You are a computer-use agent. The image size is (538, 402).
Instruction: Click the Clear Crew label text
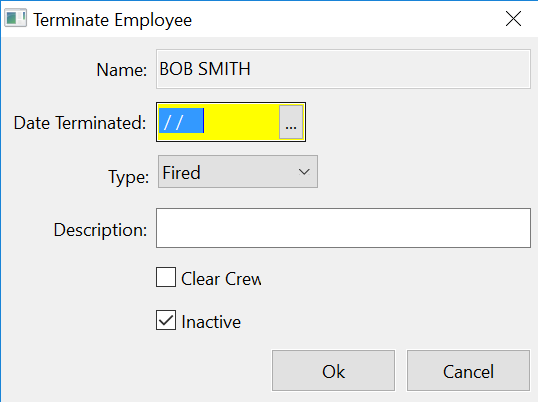pos(221,279)
